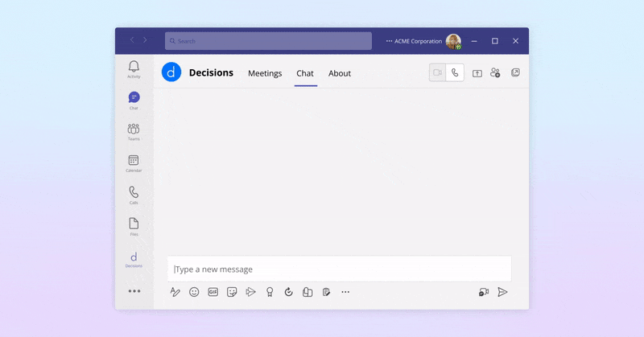Open Files in the left sidebar
Image resolution: width=644 pixels, height=337 pixels.
tap(134, 227)
